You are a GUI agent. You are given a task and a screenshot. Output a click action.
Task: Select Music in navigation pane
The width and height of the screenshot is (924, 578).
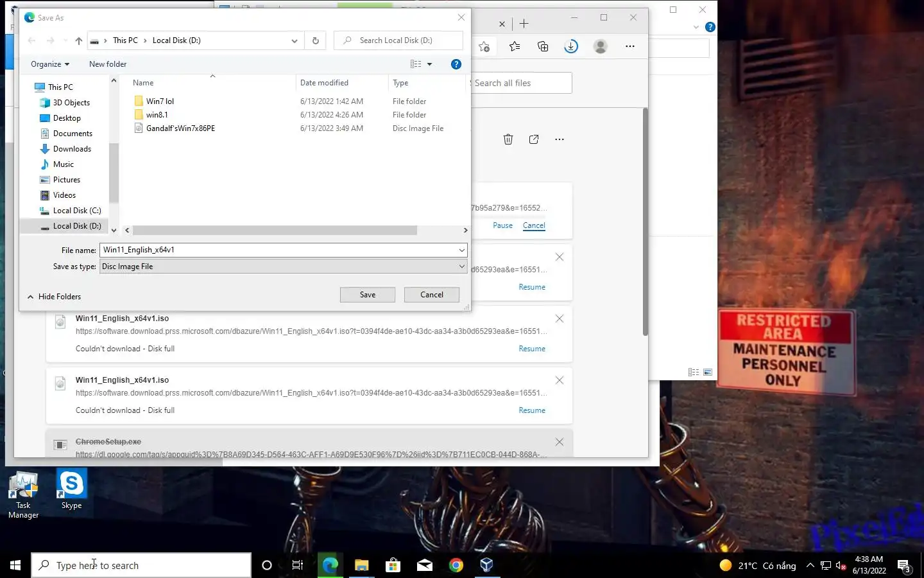63,164
